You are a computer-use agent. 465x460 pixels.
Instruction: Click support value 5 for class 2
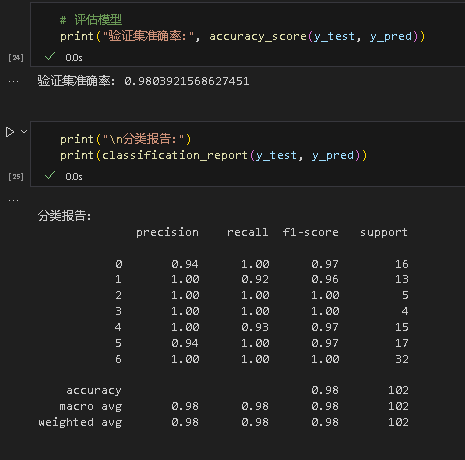(x=405, y=295)
